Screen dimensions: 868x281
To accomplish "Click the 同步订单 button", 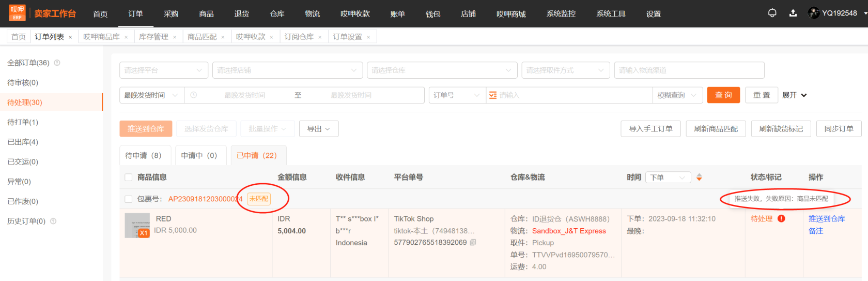I will (839, 129).
